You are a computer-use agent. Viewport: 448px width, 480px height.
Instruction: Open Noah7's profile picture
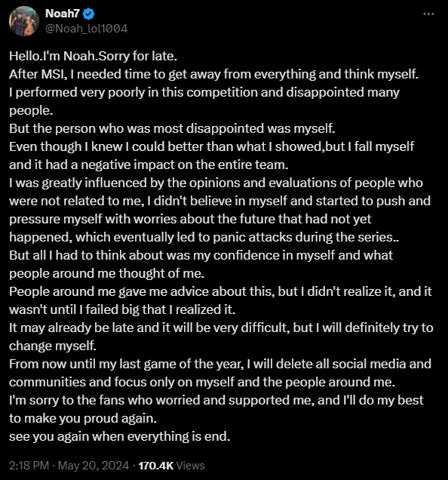24,21
